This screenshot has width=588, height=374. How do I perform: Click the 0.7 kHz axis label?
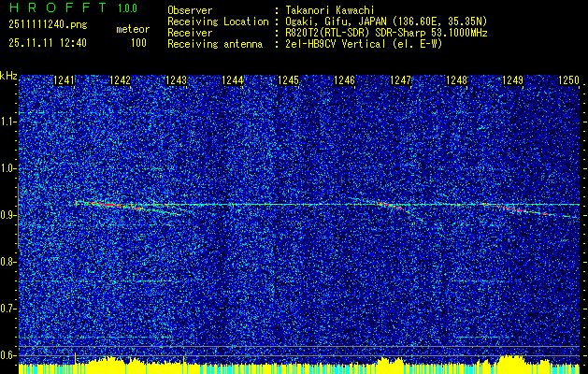click(x=7, y=309)
